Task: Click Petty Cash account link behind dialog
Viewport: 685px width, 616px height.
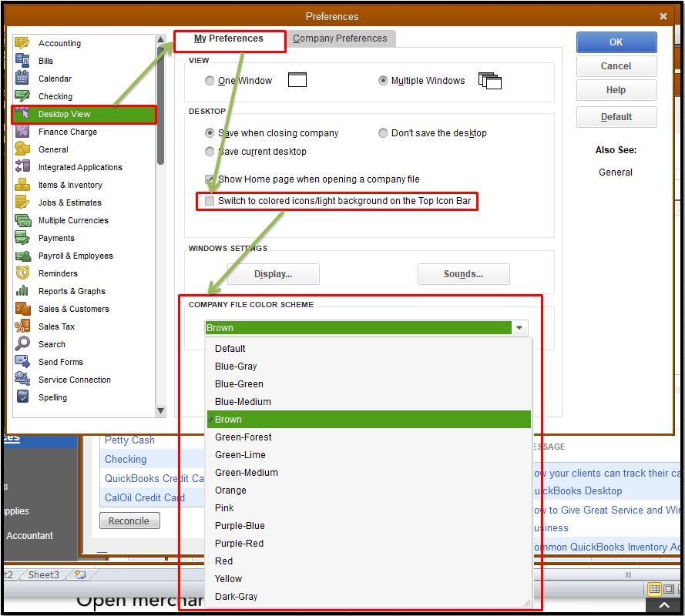Action: [x=129, y=440]
